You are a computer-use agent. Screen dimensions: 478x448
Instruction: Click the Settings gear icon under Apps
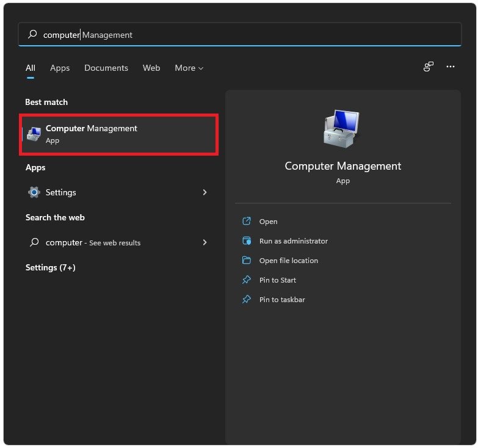pyautogui.click(x=34, y=192)
